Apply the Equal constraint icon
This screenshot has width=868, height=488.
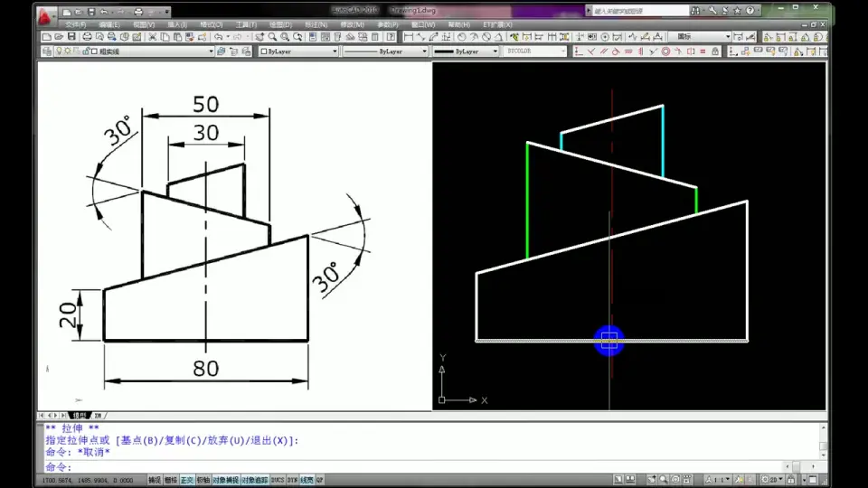tap(703, 52)
